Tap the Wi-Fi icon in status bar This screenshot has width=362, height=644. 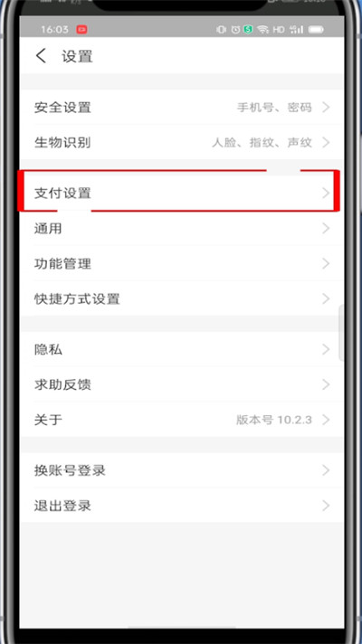click(x=262, y=30)
